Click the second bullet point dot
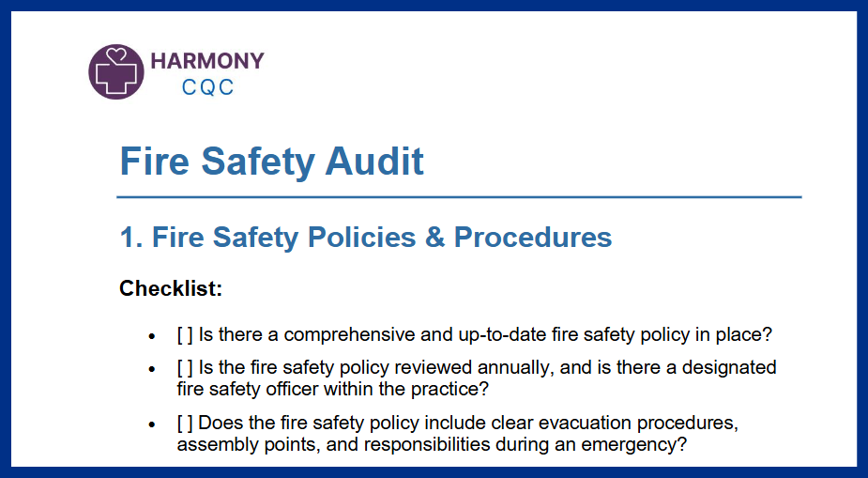The width and height of the screenshot is (868, 478). 151,368
